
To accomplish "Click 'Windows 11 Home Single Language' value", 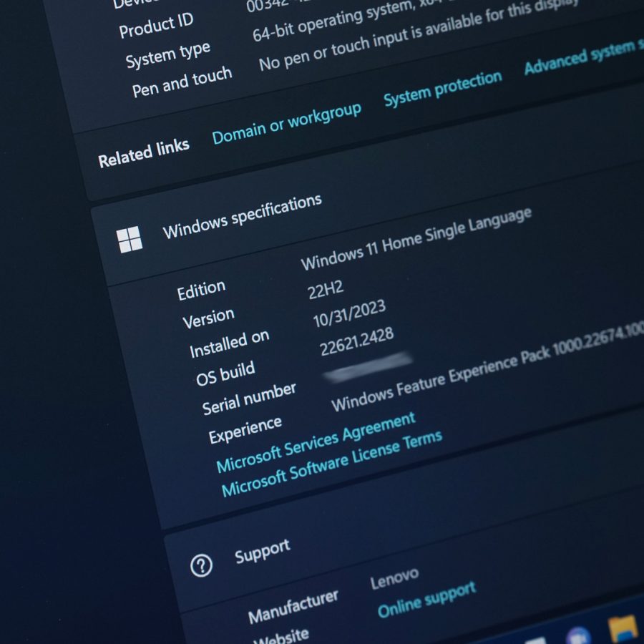I will coord(416,238).
